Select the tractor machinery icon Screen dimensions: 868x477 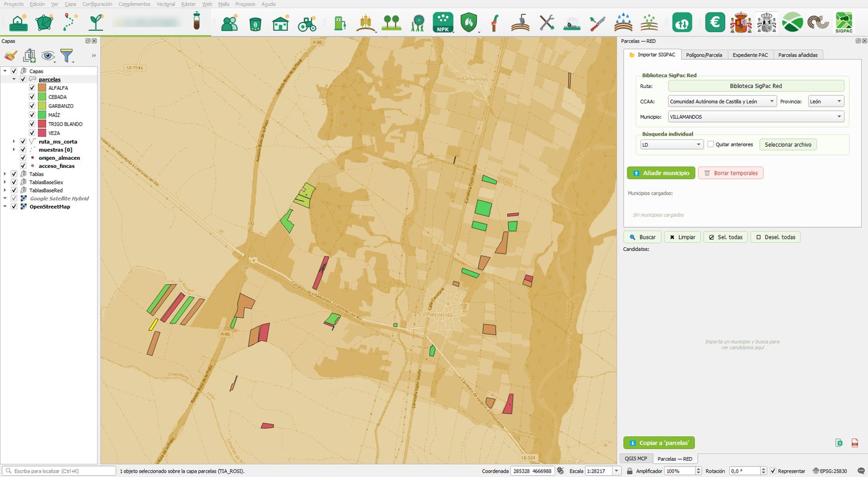(x=307, y=24)
